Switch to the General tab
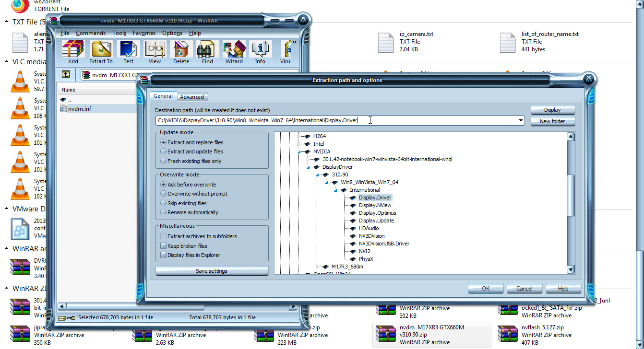 [x=163, y=96]
